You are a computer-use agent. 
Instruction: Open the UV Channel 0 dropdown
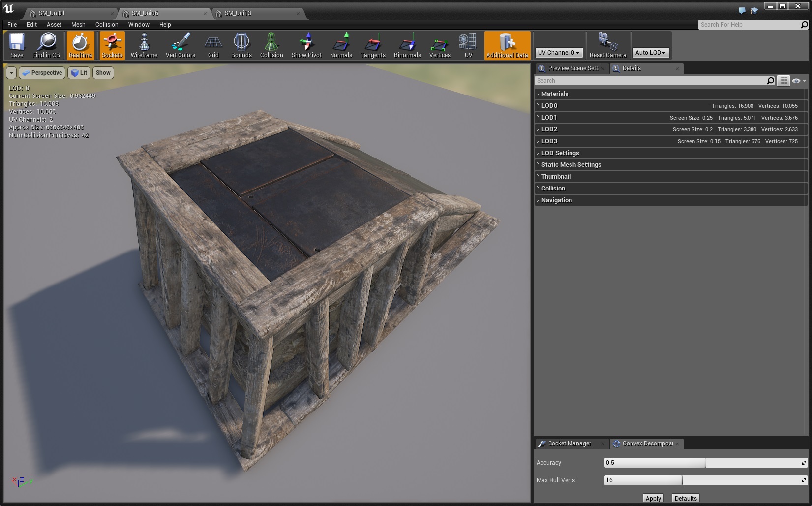click(559, 52)
